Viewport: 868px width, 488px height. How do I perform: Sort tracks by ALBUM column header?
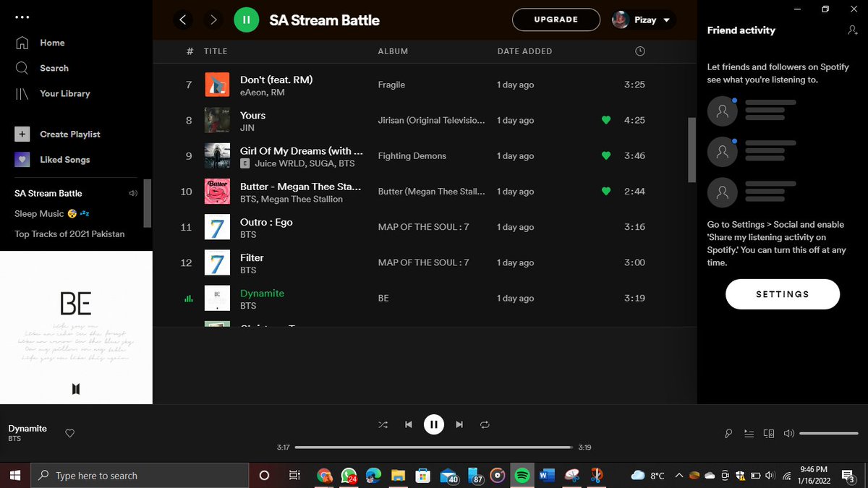(x=393, y=51)
